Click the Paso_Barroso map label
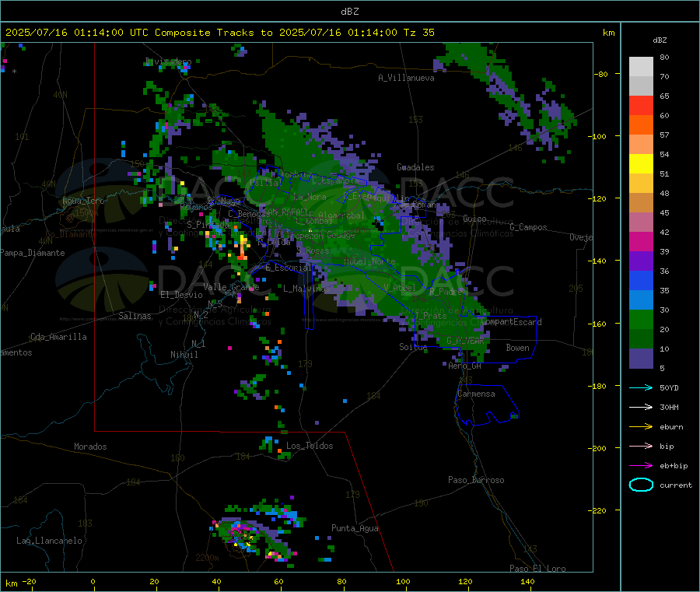This screenshot has height=592, width=700. click(x=476, y=480)
